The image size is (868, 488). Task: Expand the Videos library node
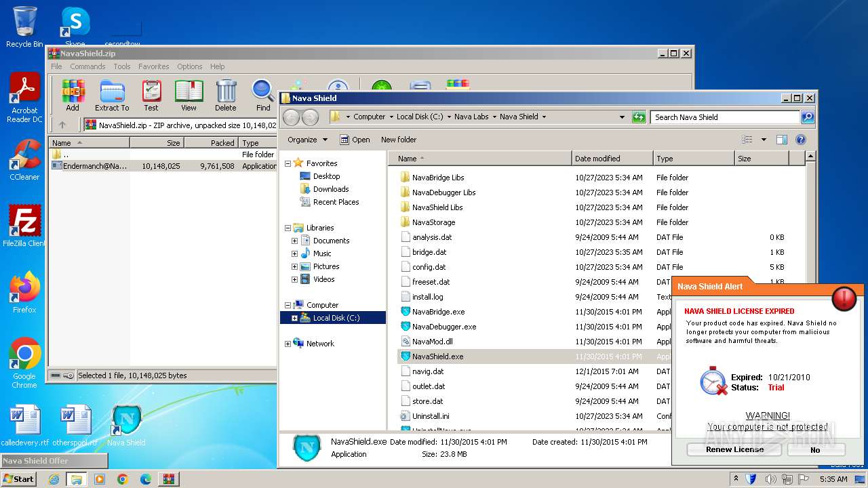click(x=294, y=279)
